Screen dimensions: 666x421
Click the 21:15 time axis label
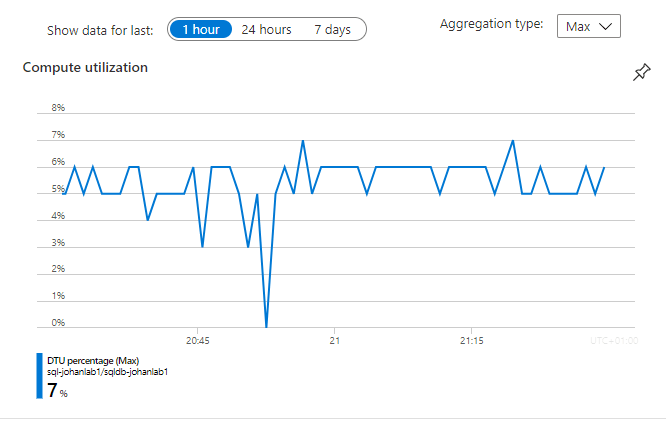[x=472, y=341]
